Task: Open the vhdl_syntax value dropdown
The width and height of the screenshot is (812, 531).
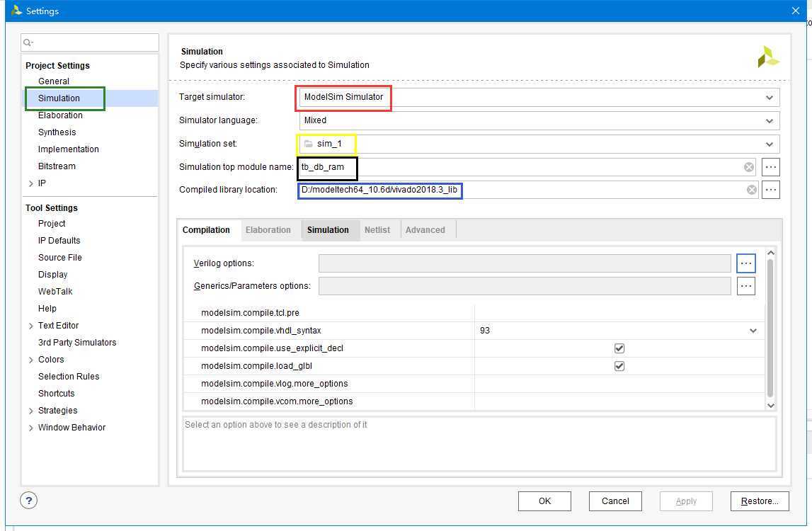Action: point(753,331)
